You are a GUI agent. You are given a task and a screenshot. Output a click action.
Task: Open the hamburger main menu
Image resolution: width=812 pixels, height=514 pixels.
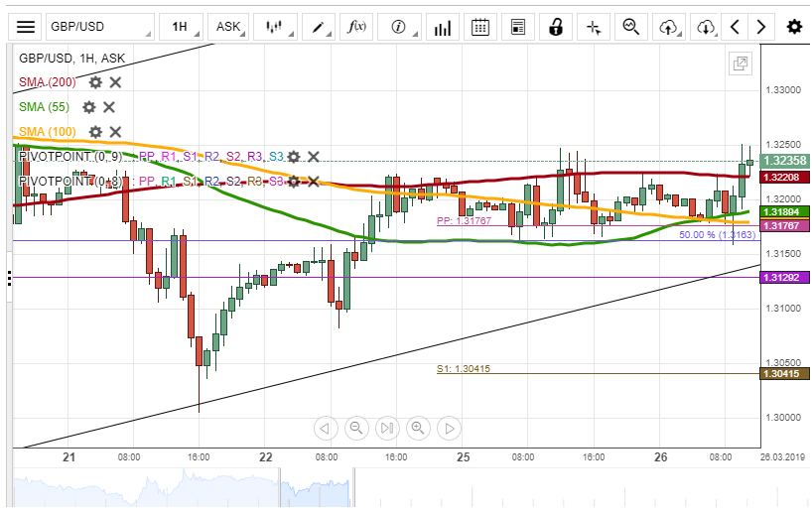tap(26, 27)
